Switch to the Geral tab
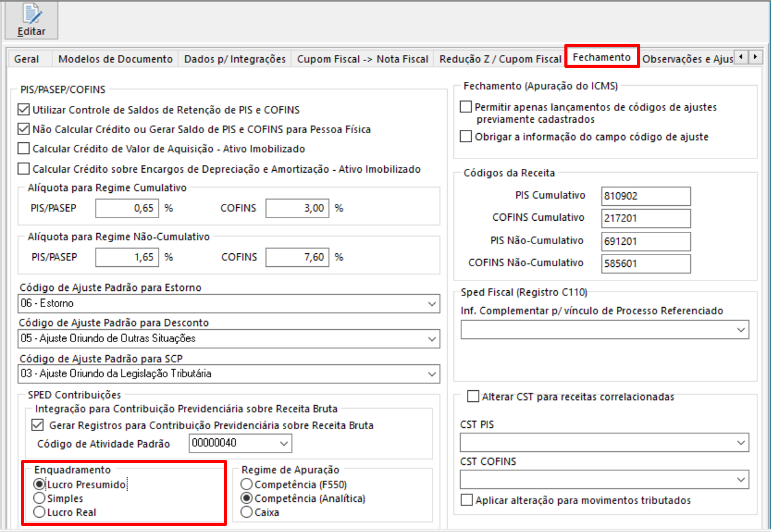771x532 pixels. coord(27,59)
